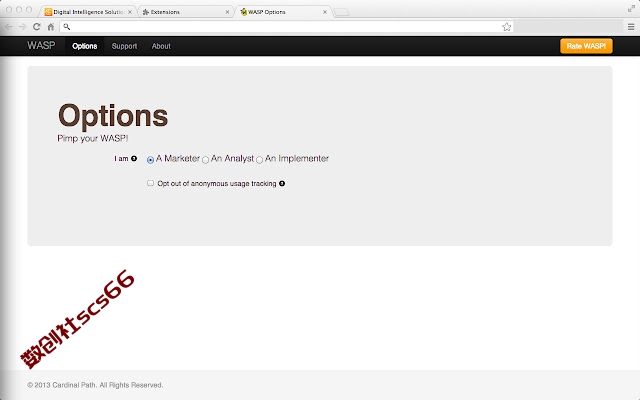Close the WASP Options tab
The image size is (640, 400).
325,12
